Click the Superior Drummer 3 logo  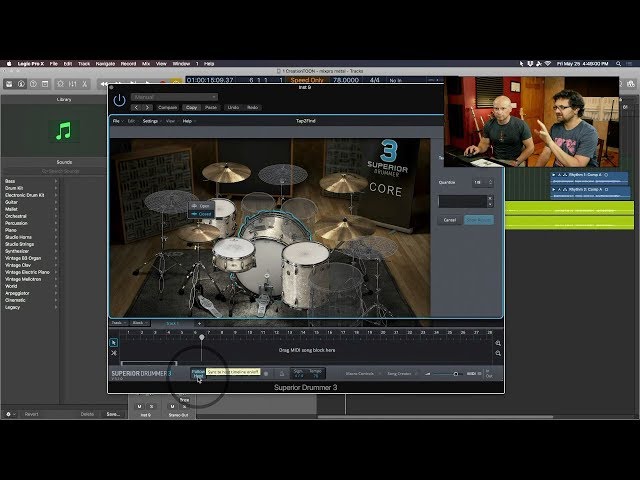[141, 374]
